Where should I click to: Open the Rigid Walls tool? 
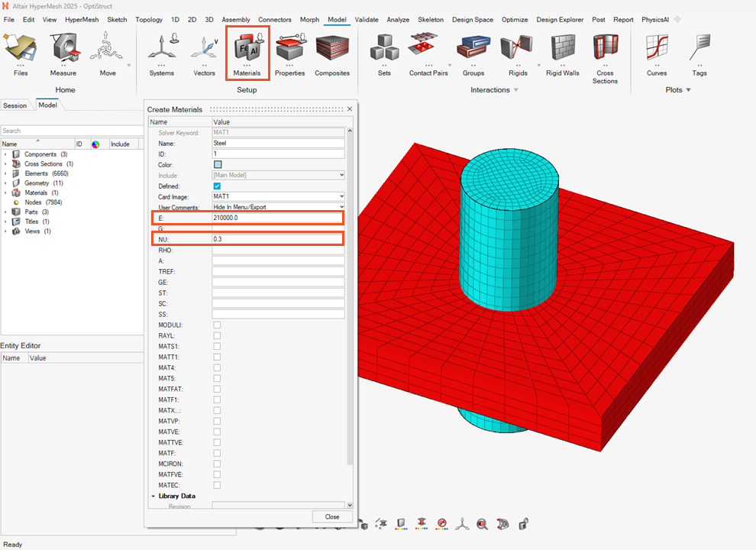(x=563, y=54)
